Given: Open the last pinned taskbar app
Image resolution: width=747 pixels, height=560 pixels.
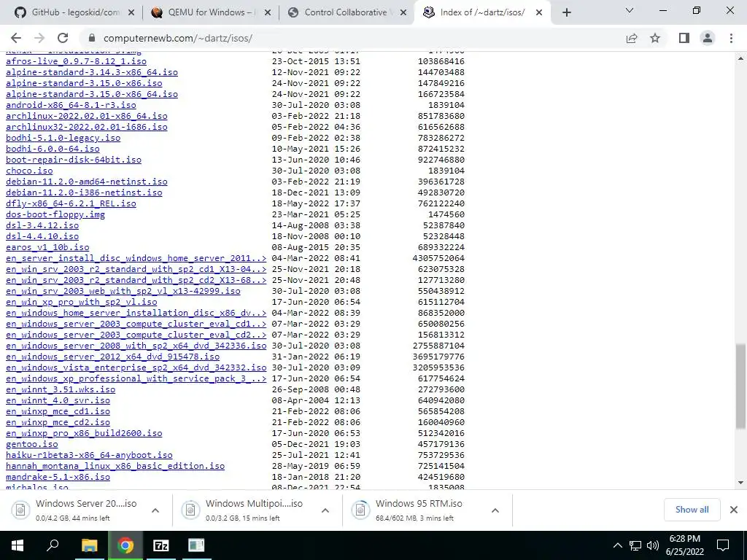Looking at the screenshot, I should 196,545.
